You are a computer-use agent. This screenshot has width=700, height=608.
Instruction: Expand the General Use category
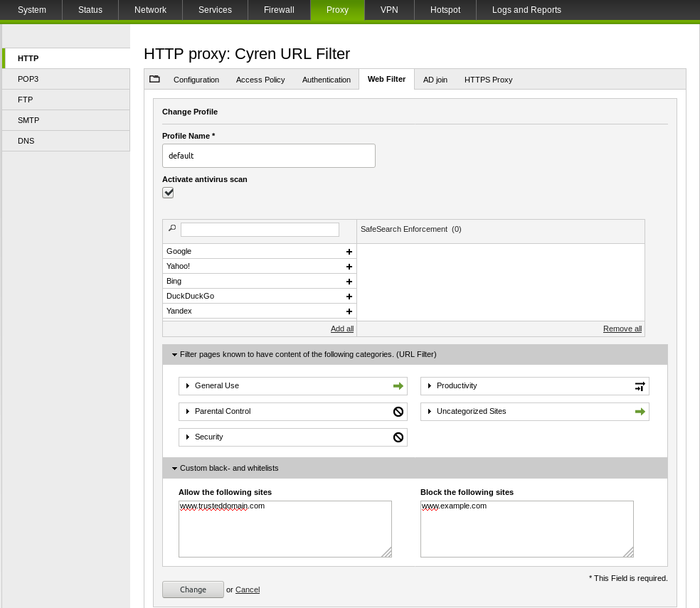point(188,386)
